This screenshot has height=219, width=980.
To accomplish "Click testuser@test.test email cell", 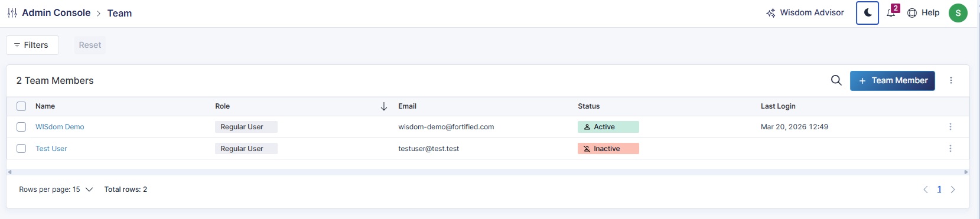I will 428,149.
